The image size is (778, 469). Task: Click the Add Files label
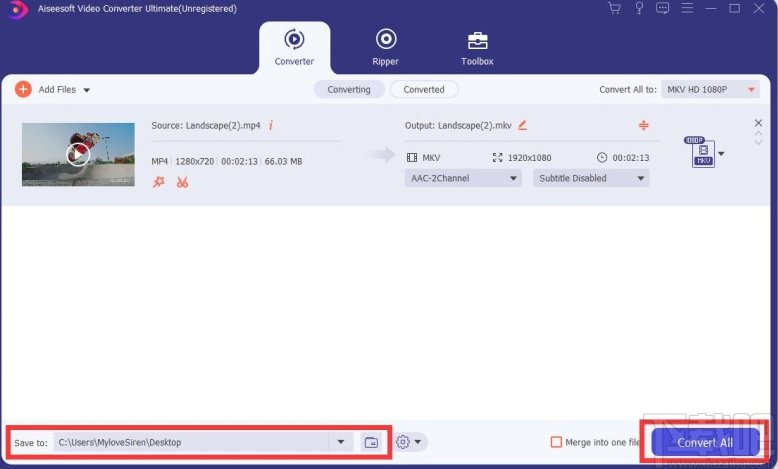[57, 89]
